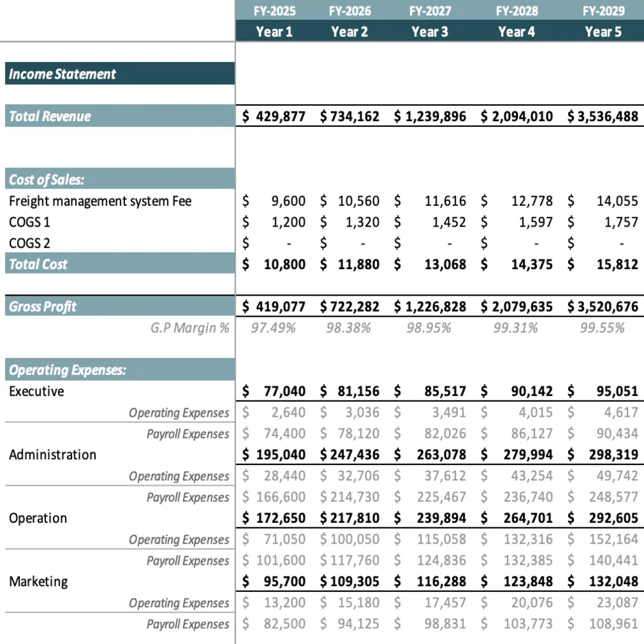This screenshot has height=644, width=644.
Task: Click the Year 2 header cell
Action: (350, 32)
